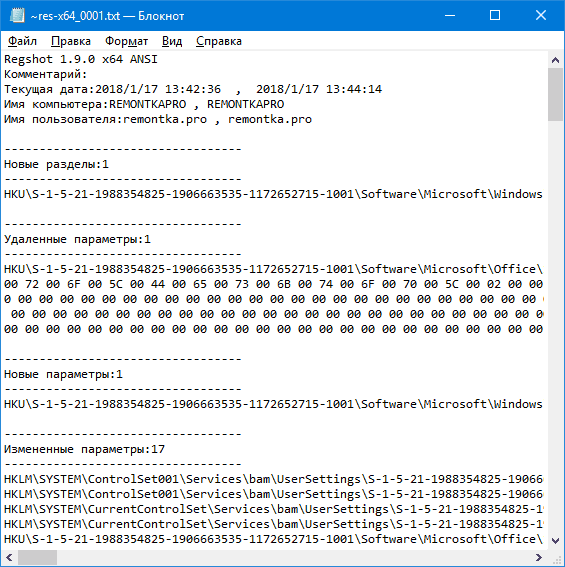This screenshot has height=567, width=565.
Task: Click the vertical scrollbar thumb
Action: point(555,94)
